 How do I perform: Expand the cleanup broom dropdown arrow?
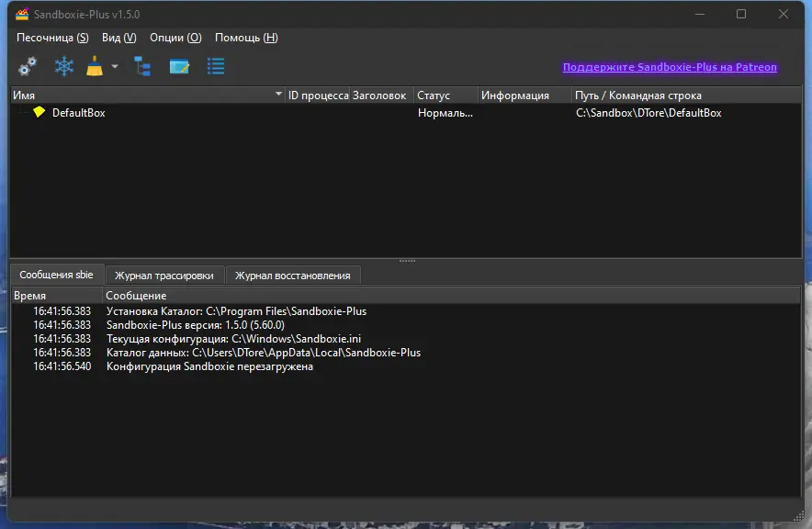(x=115, y=66)
